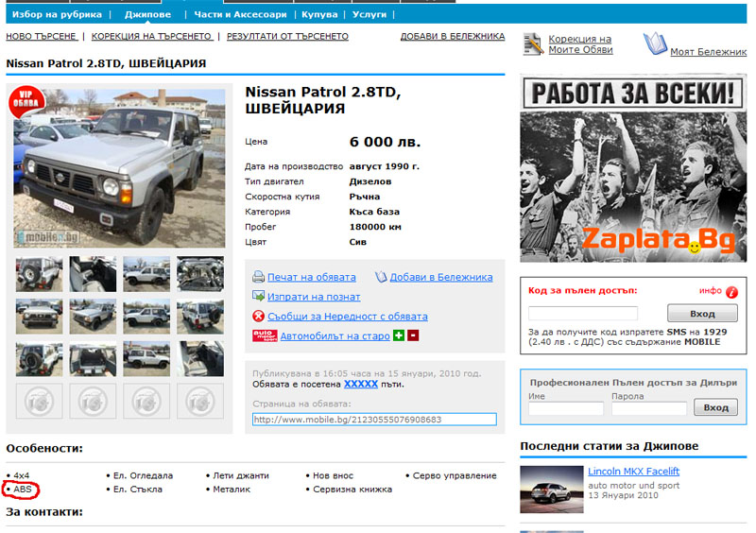
Task: Open Корекция на Моите Обяви link
Action: [x=580, y=44]
